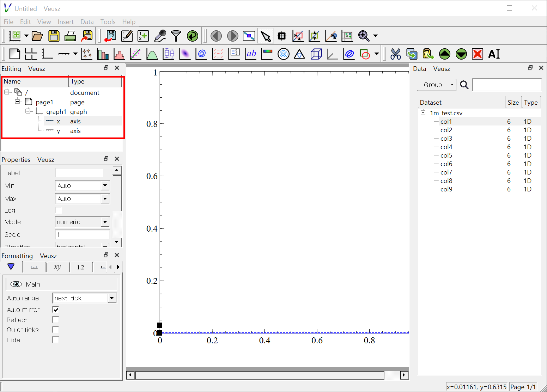547x392 pixels.
Task: Open the Group dropdown in Data panel
Action: [x=437, y=85]
